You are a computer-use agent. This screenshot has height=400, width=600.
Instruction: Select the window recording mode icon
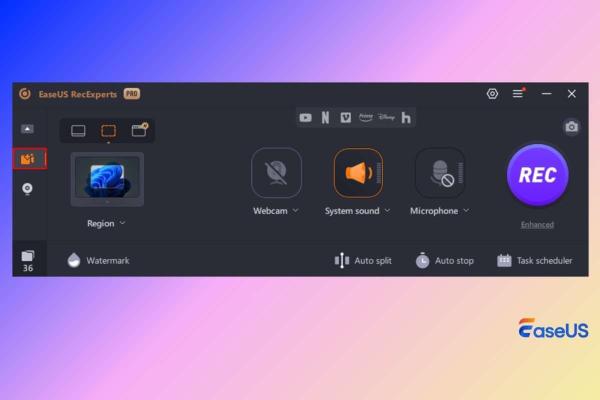click(x=139, y=130)
